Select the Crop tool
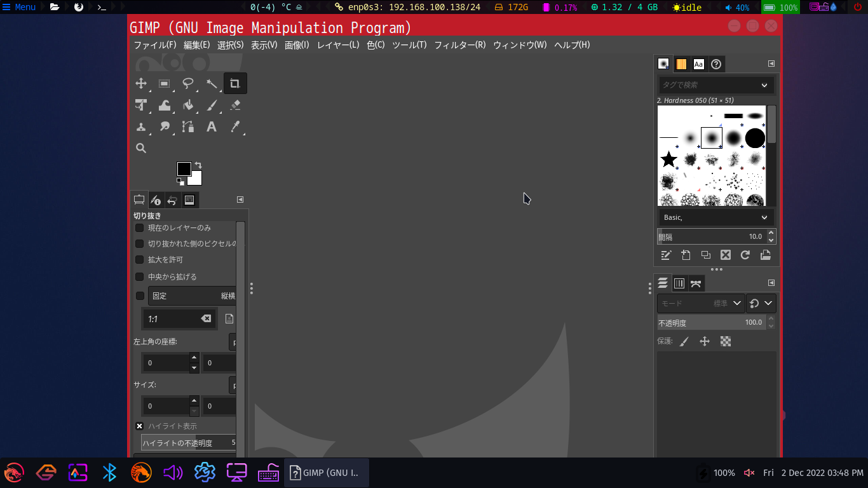868x488 pixels. click(235, 83)
